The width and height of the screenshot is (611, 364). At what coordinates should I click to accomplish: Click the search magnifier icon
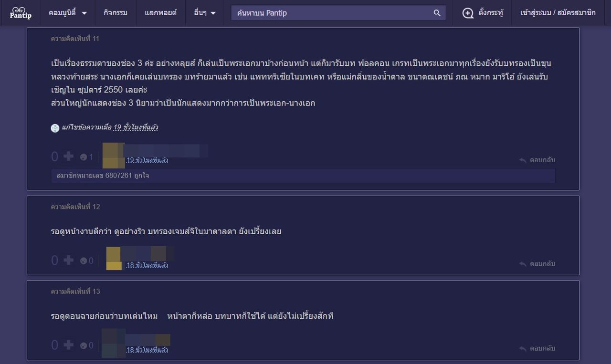[437, 13]
